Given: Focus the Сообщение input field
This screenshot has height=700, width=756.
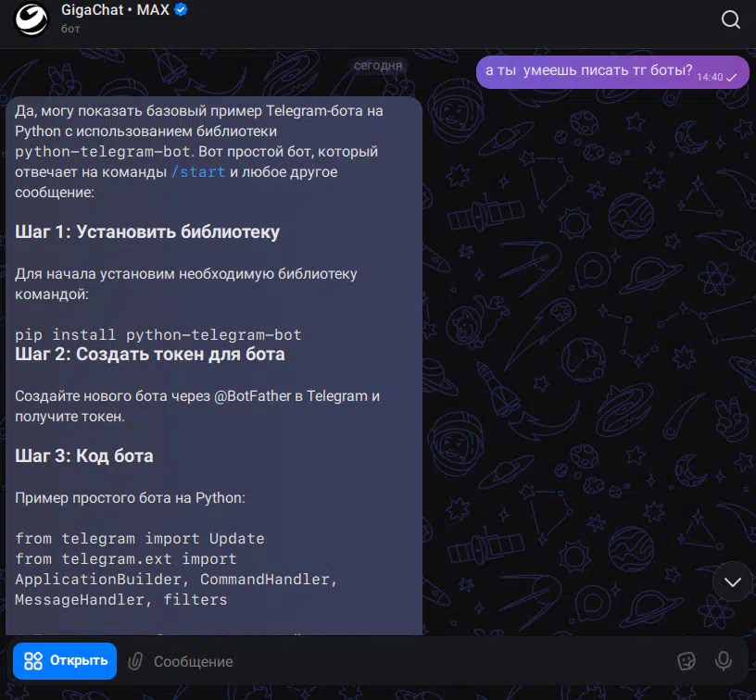Looking at the screenshot, I should pos(409,661).
